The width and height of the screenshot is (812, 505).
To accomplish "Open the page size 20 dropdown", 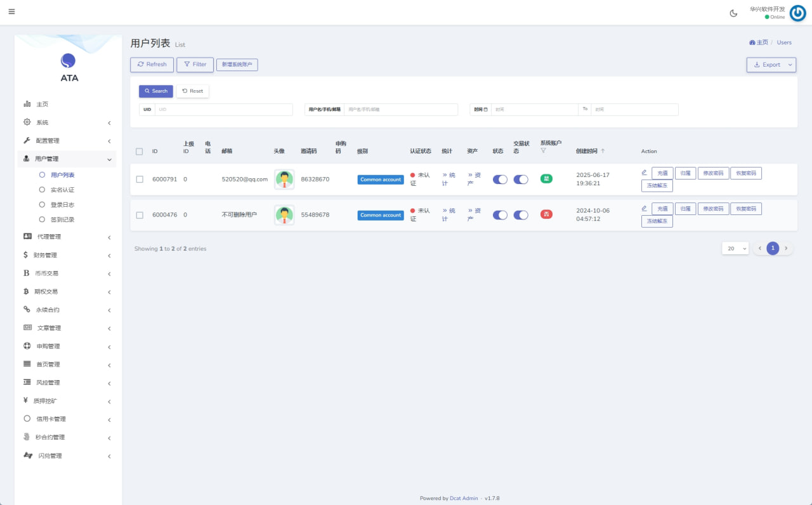I will (x=735, y=249).
